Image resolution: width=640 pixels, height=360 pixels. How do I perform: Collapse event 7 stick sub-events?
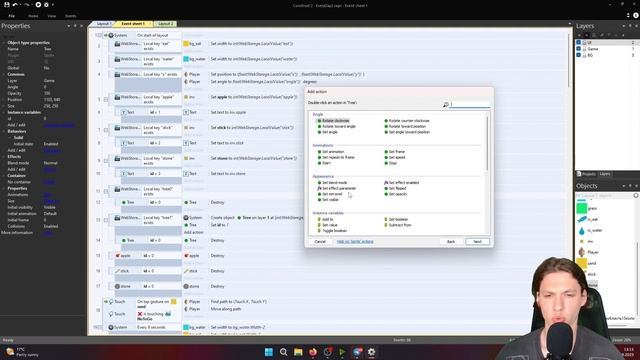pyautogui.click(x=106, y=130)
